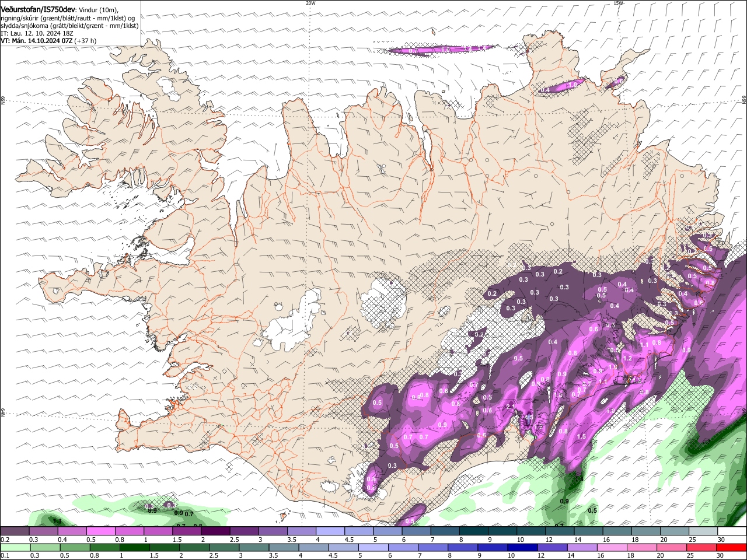The width and height of the screenshot is (747, 560).
Task: Select the top-row legend swatch for 0.5–0.8
Action: click(101, 531)
